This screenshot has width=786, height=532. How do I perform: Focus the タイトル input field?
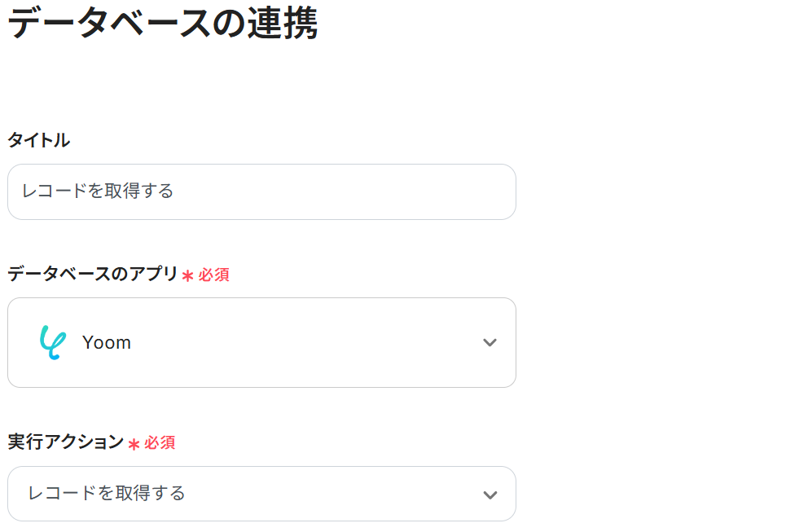pyautogui.click(x=261, y=191)
